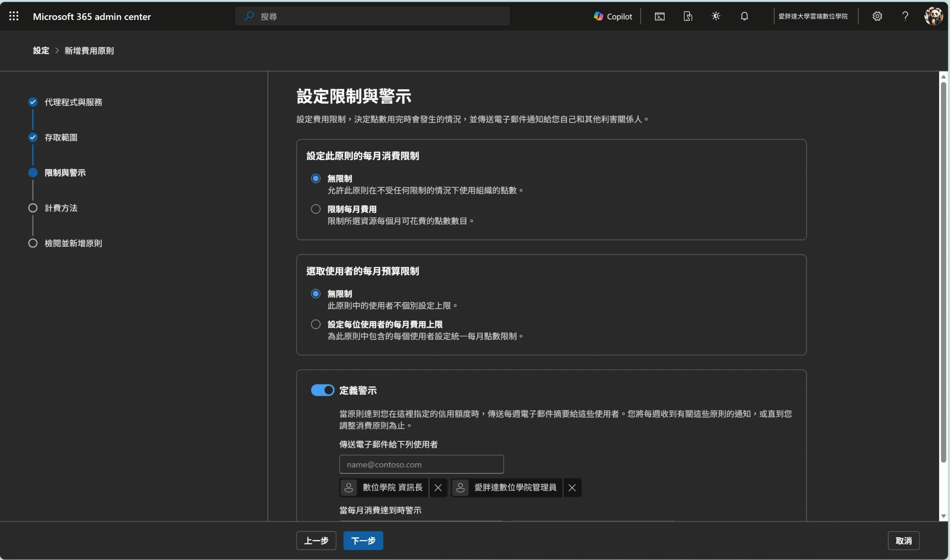Open help question mark icon
Viewport: 950px width, 560px height.
point(905,16)
